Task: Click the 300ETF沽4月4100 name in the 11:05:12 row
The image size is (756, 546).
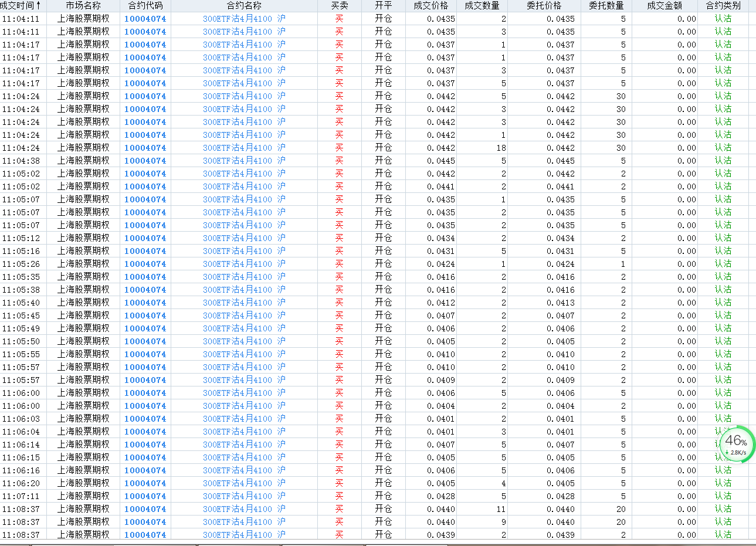Action: 244,238
